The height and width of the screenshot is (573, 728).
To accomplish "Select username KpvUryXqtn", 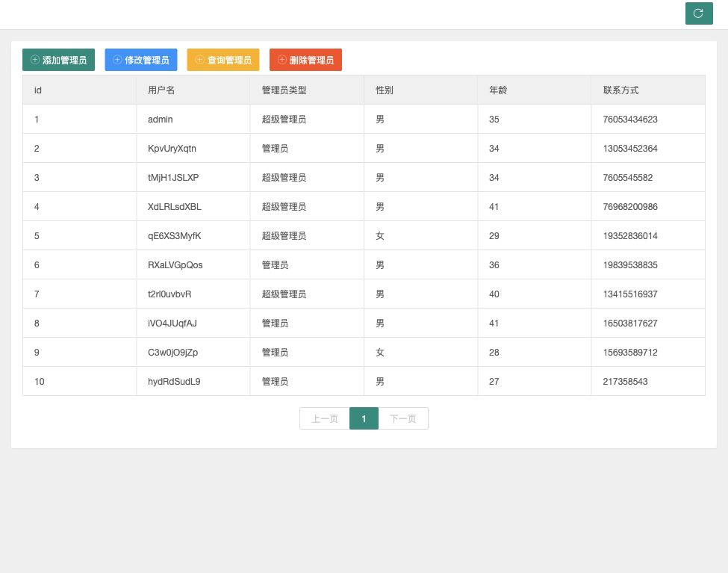I will [172, 149].
